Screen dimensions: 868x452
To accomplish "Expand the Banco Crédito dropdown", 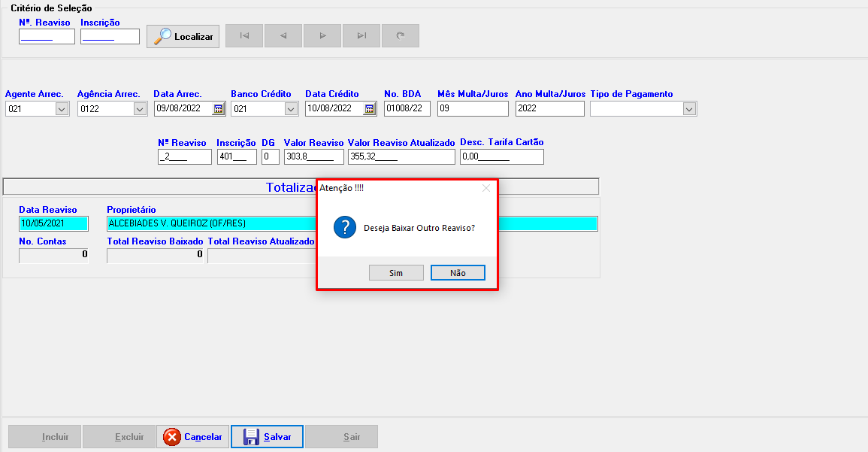I will [291, 109].
